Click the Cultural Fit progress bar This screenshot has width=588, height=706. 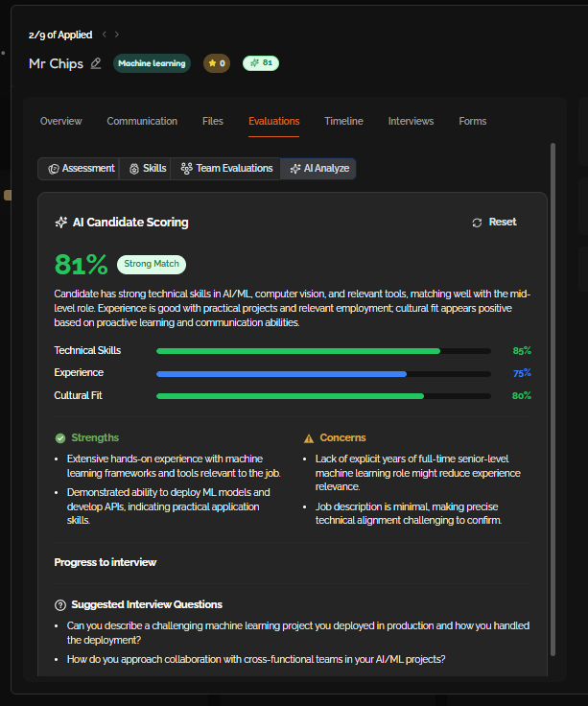323,396
